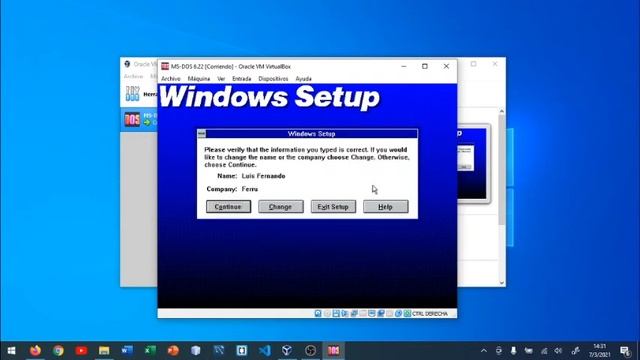This screenshot has height=360, width=640.
Task: Open Microsoft Excel from the taskbar
Action: 150,351
